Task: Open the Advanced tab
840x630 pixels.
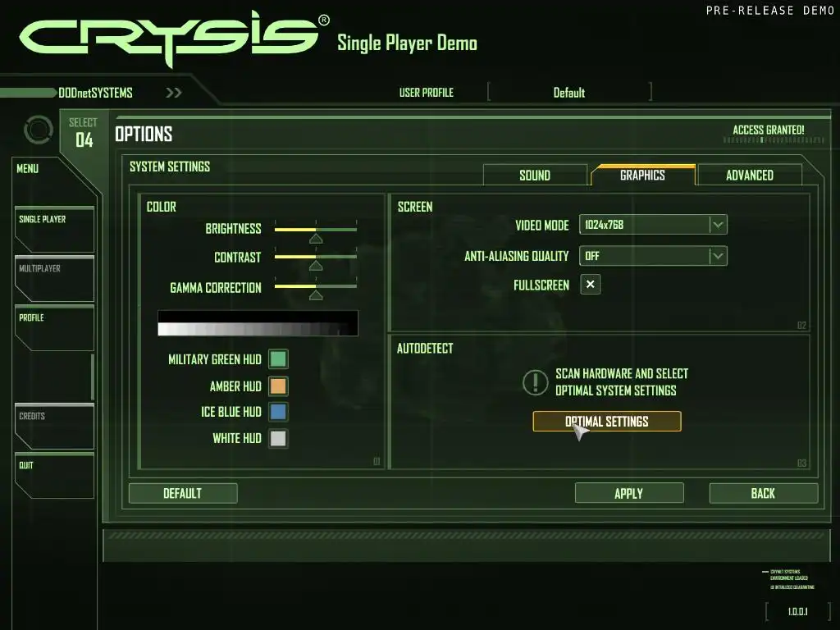Action: 750,176
